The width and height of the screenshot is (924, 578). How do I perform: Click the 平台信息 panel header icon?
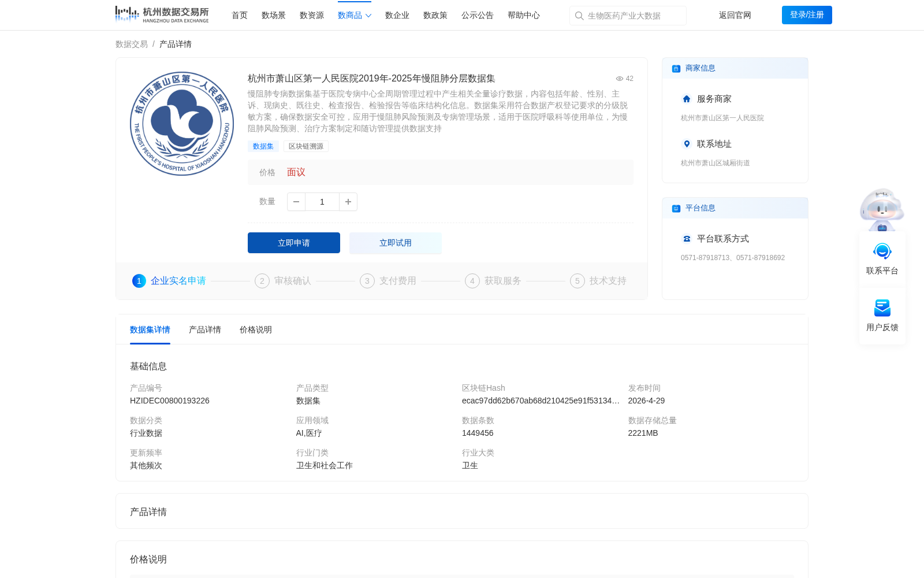click(x=676, y=208)
